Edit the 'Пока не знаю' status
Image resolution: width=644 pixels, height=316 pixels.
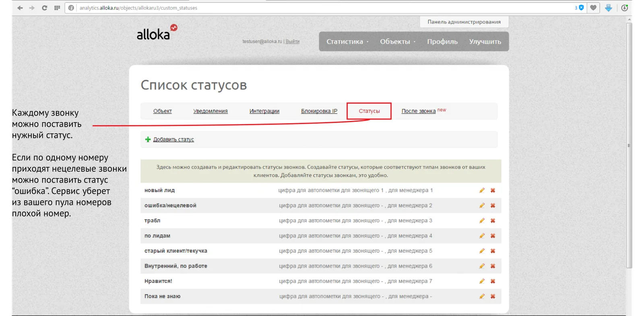482,296
